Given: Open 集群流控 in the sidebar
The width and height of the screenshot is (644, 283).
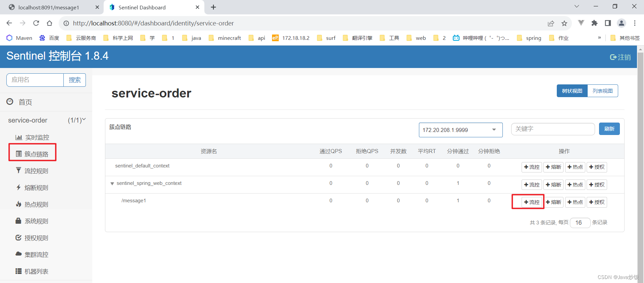Looking at the screenshot, I should pyautogui.click(x=32, y=255).
